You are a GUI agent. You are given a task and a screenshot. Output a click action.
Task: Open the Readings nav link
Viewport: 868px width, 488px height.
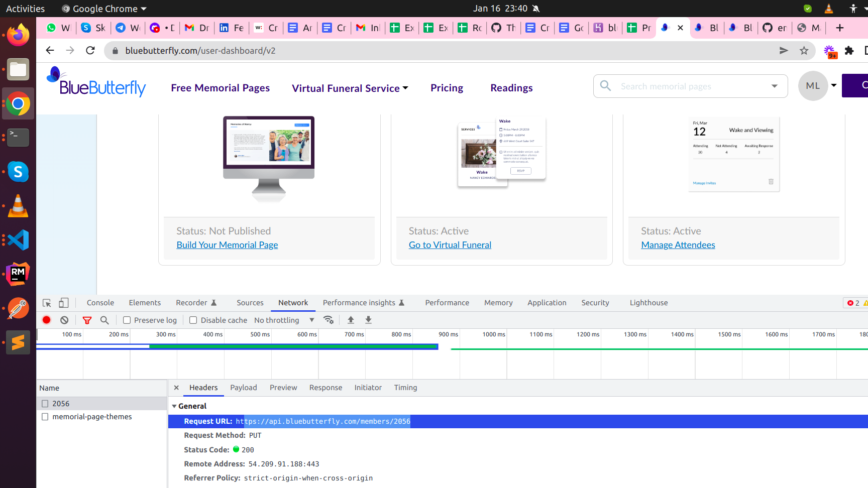point(511,88)
